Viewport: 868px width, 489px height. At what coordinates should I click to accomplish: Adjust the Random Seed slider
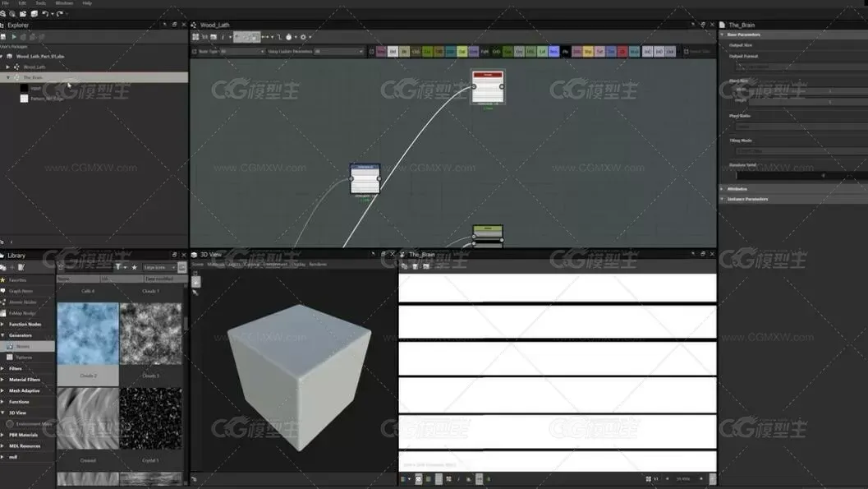pos(801,175)
